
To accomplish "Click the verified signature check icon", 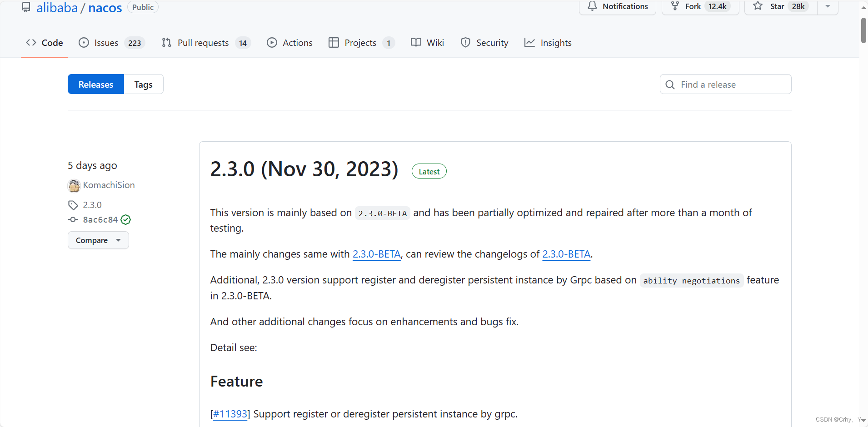I will click(126, 220).
